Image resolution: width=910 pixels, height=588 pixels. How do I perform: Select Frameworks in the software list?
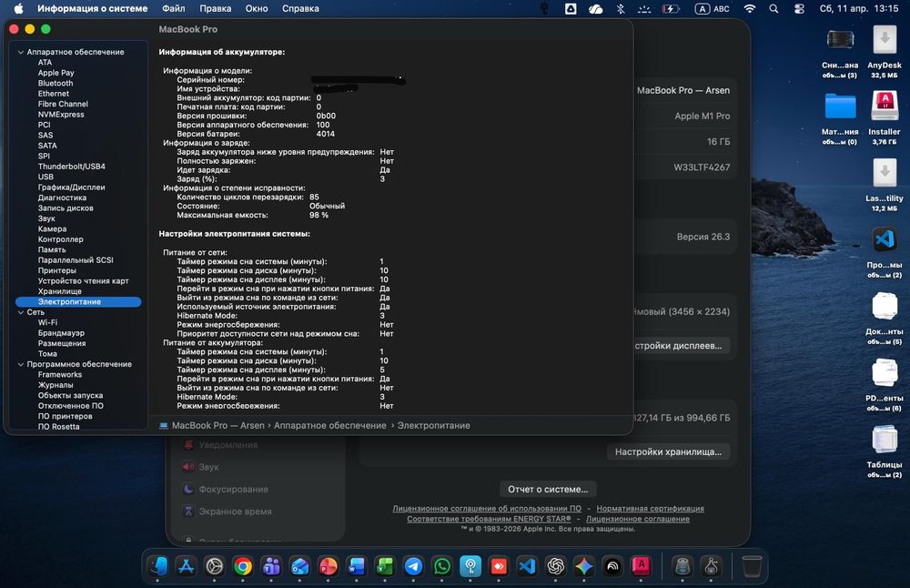pyautogui.click(x=60, y=375)
